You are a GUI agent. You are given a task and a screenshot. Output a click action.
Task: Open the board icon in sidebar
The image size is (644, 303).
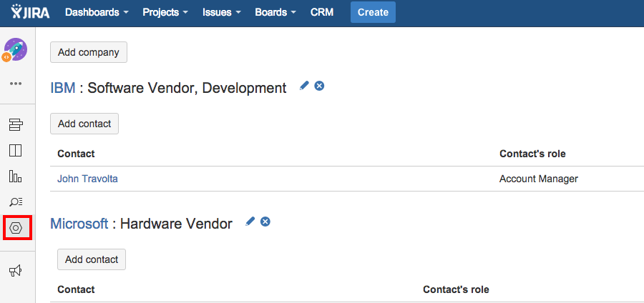pos(16,150)
